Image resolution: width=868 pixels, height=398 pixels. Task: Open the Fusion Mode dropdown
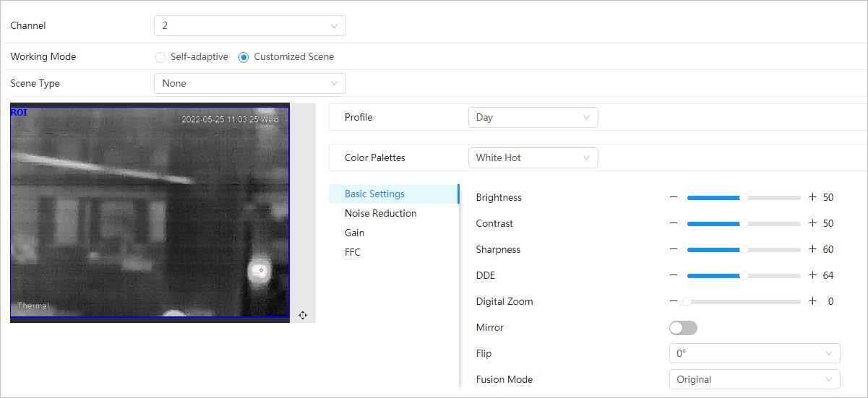[755, 379]
